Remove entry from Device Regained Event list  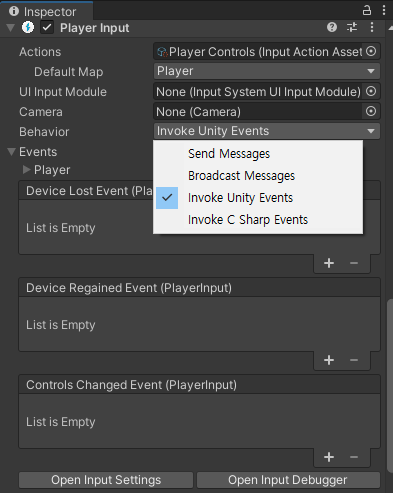point(354,360)
